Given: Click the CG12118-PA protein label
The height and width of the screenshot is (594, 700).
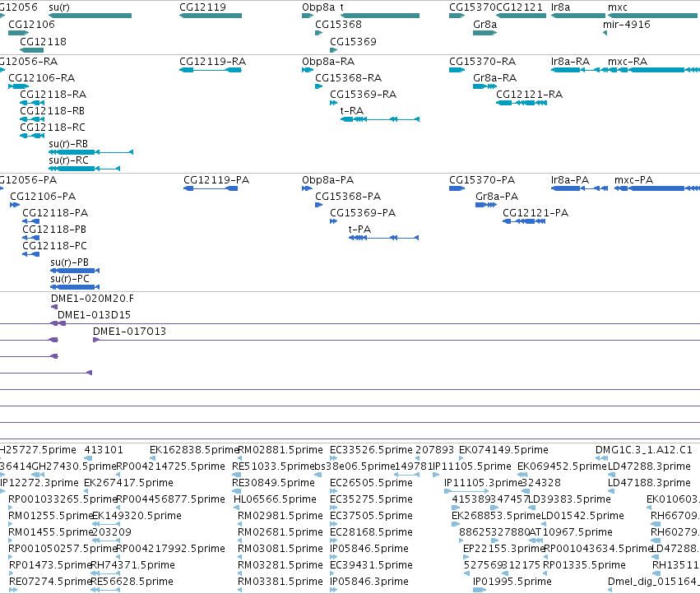Looking at the screenshot, I should coord(55,213).
